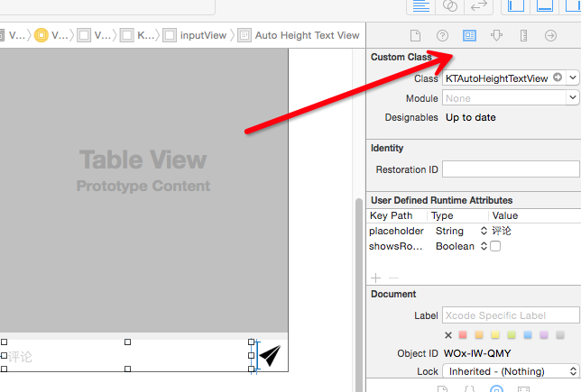The image size is (581, 392).
Task: Choose the blue label color
Action: (x=528, y=335)
